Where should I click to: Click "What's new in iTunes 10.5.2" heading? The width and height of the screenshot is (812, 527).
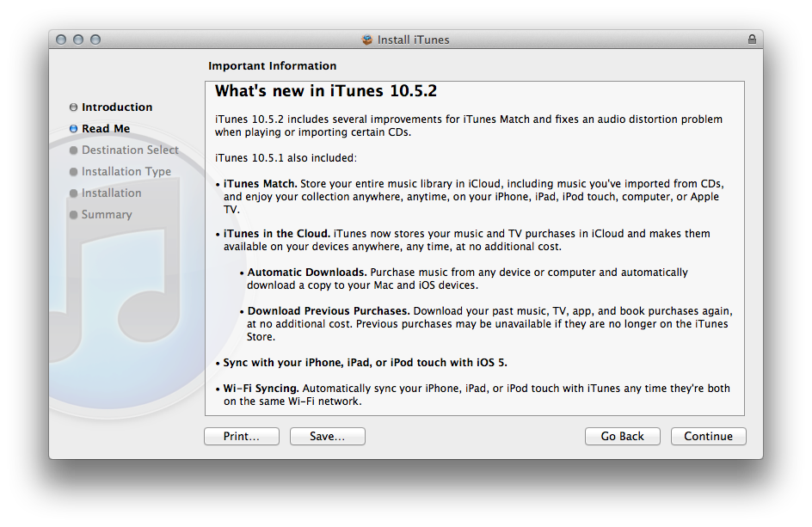[326, 91]
